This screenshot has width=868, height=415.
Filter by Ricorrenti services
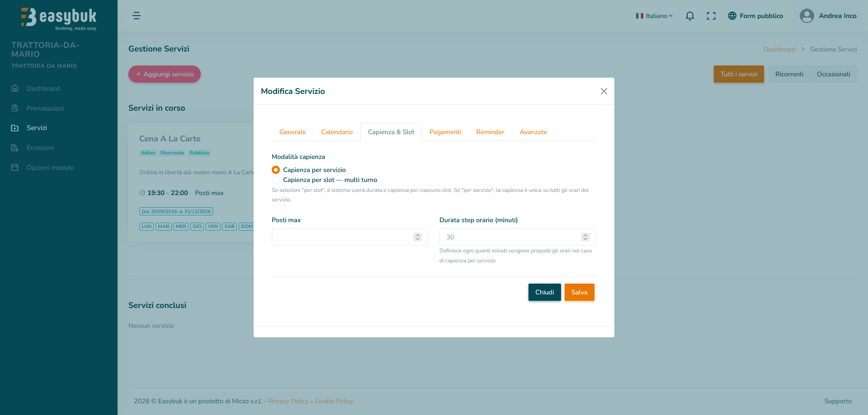[x=789, y=74]
